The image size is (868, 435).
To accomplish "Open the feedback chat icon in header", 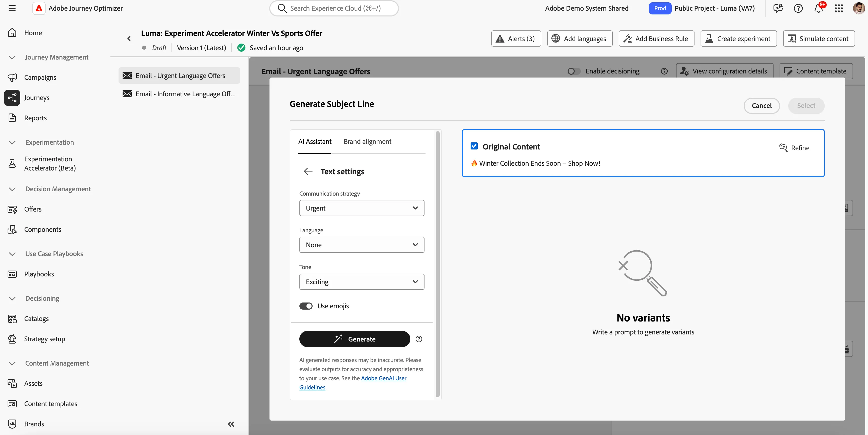I will tap(778, 8).
